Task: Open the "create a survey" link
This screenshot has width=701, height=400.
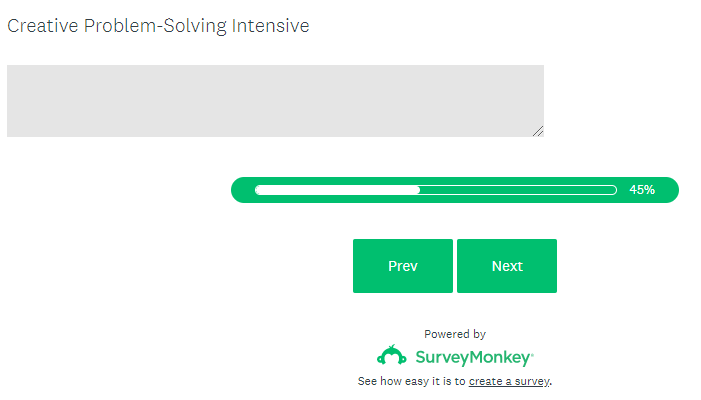Action: pyautogui.click(x=509, y=381)
